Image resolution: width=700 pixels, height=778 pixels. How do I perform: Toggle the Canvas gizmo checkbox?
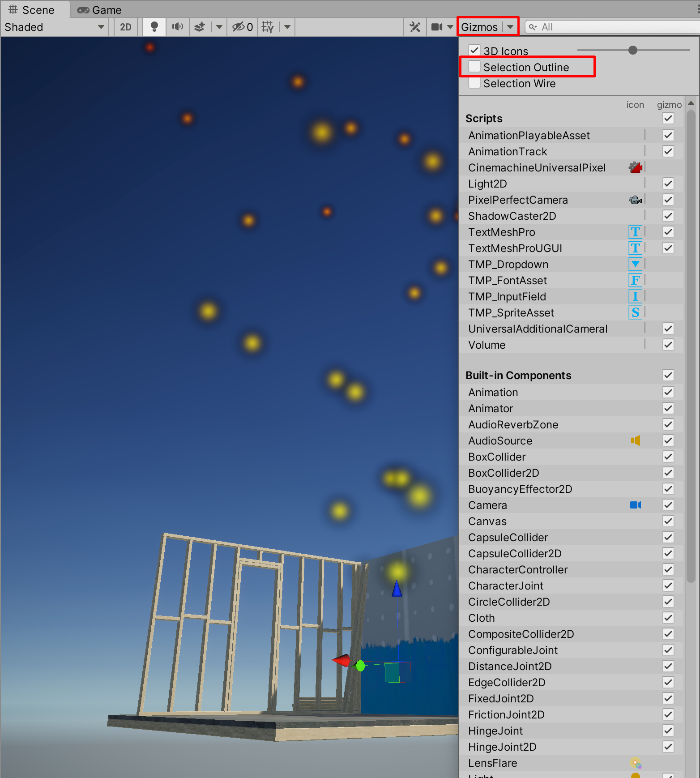coord(668,521)
